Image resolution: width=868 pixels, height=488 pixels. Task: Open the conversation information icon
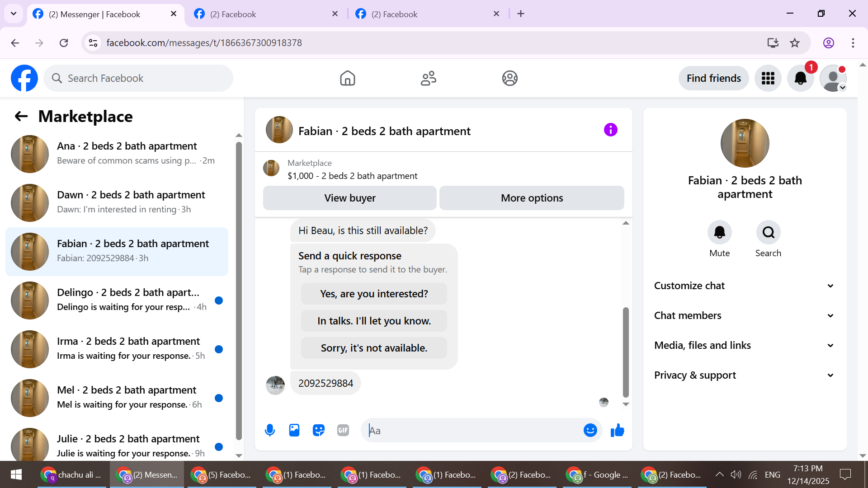click(610, 130)
